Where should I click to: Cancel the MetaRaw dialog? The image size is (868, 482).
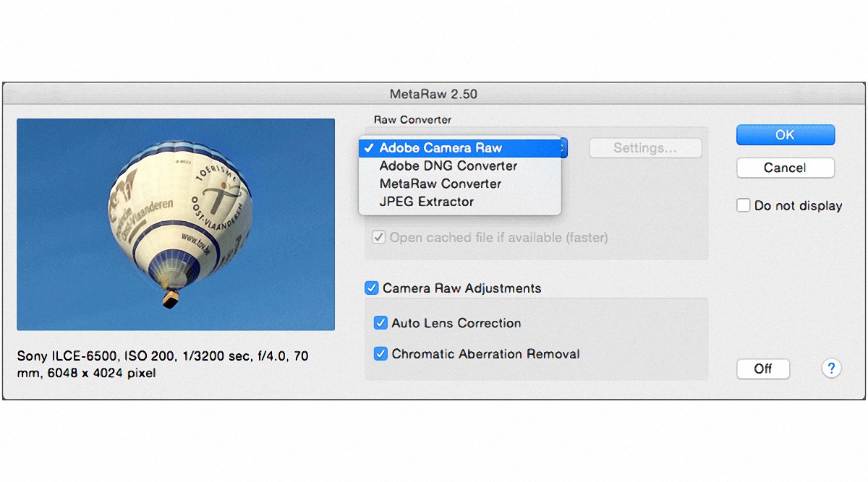pyautogui.click(x=785, y=168)
